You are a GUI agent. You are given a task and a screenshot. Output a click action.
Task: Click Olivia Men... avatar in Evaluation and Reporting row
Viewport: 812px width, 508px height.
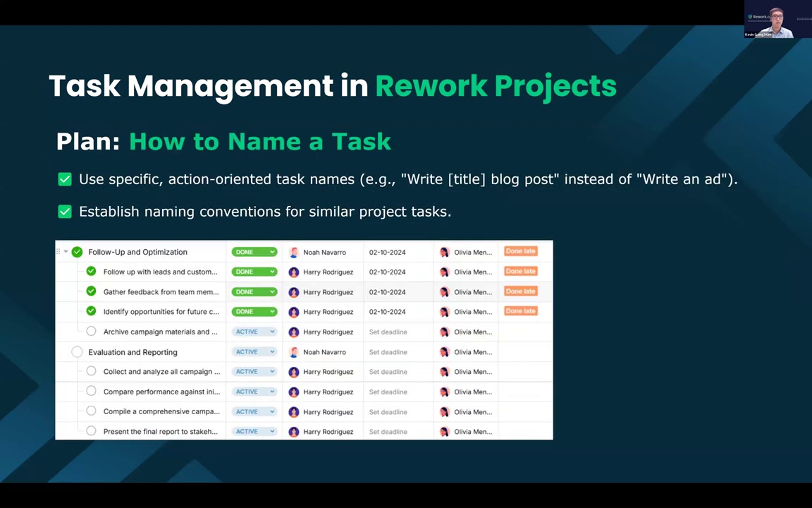pyautogui.click(x=444, y=352)
